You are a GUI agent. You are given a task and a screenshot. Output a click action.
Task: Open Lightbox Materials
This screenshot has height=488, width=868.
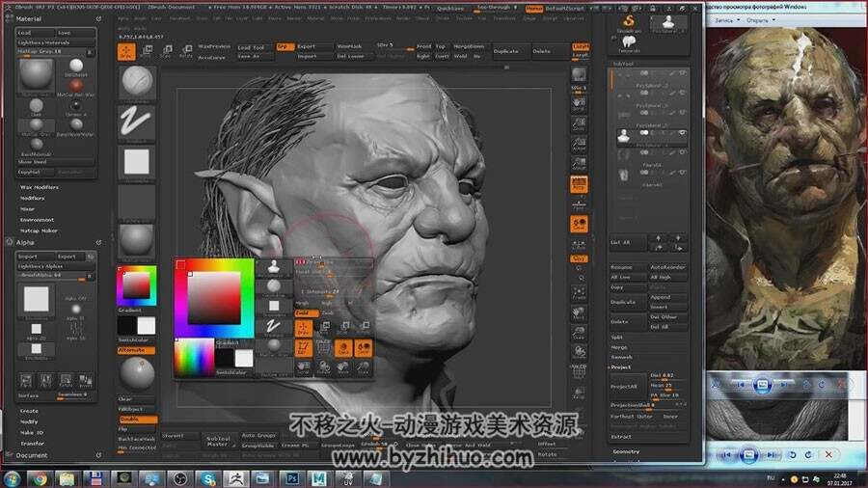point(55,42)
